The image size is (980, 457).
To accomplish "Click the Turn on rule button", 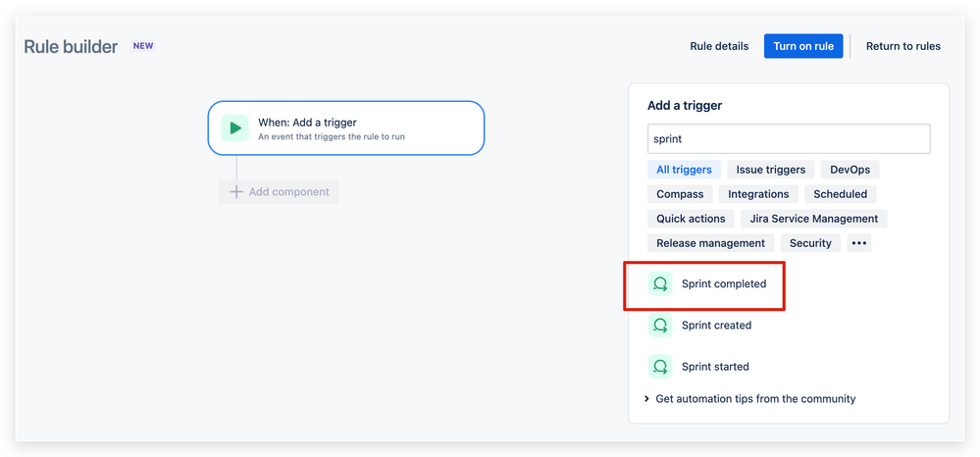I will (803, 46).
